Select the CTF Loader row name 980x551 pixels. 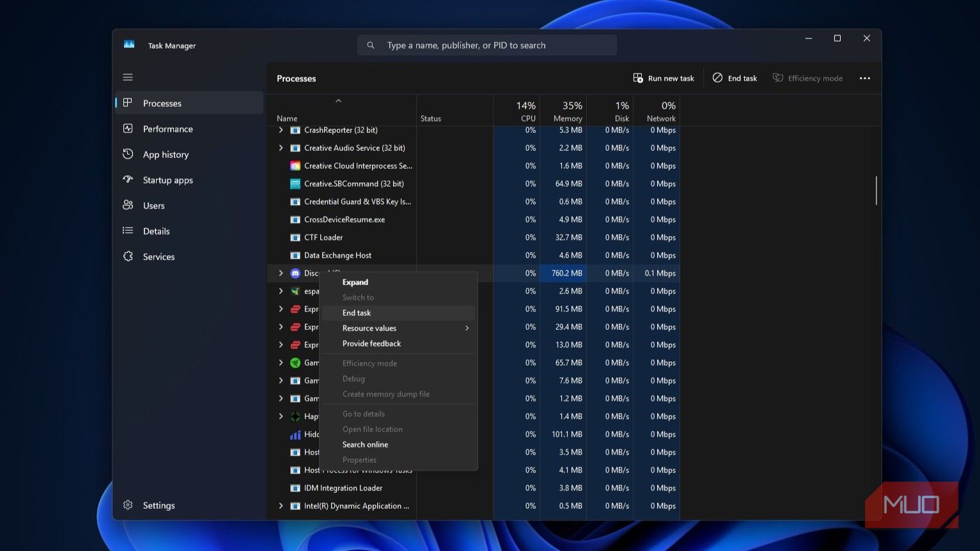click(x=323, y=237)
